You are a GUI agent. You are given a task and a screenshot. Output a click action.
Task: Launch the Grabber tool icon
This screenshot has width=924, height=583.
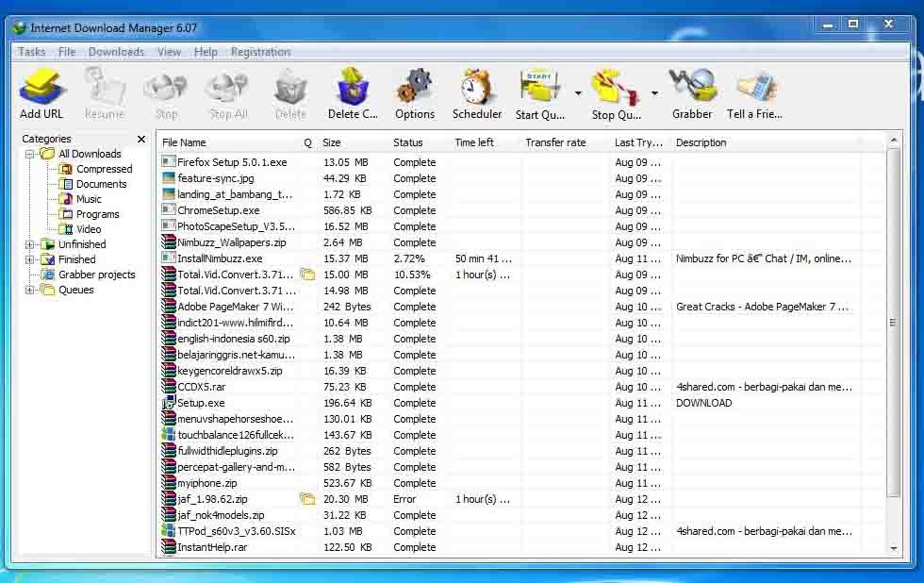point(692,86)
